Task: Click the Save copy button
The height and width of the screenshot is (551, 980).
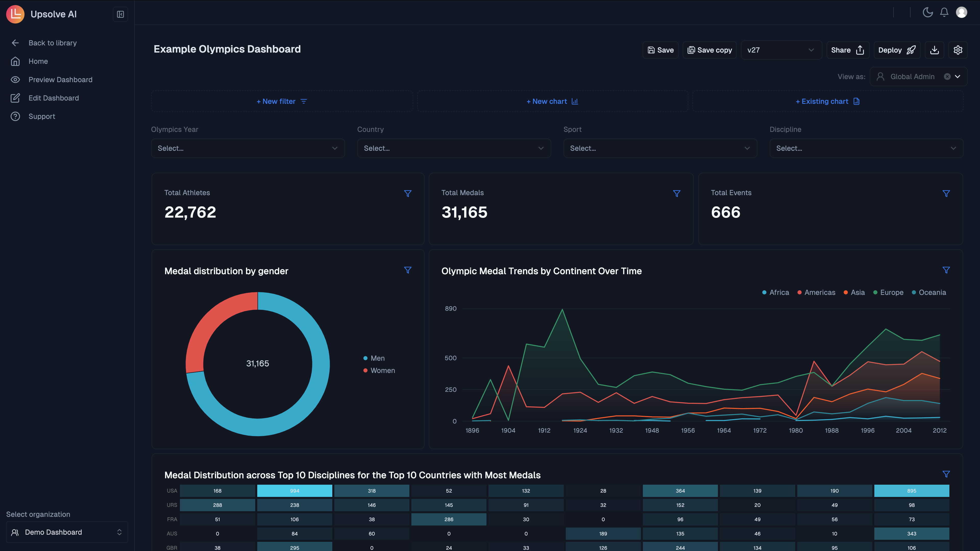Action: pos(709,50)
